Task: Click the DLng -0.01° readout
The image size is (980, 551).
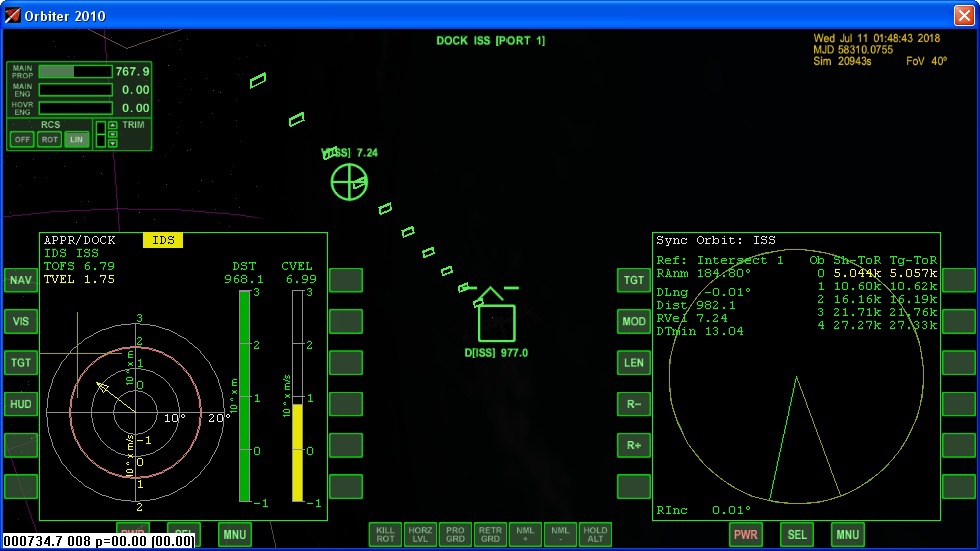Action: (x=703, y=292)
